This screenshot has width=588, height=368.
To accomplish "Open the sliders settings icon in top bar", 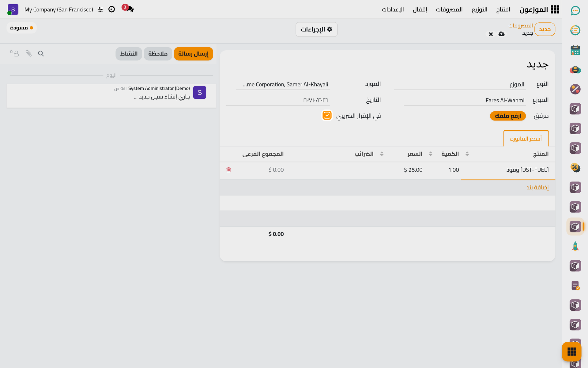I will [x=101, y=10].
